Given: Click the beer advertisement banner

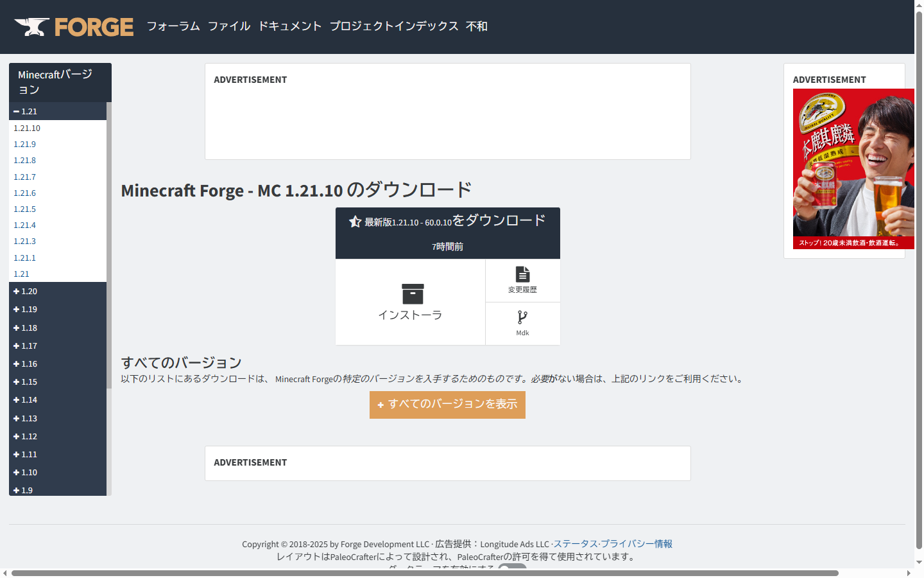Looking at the screenshot, I should pos(853,167).
